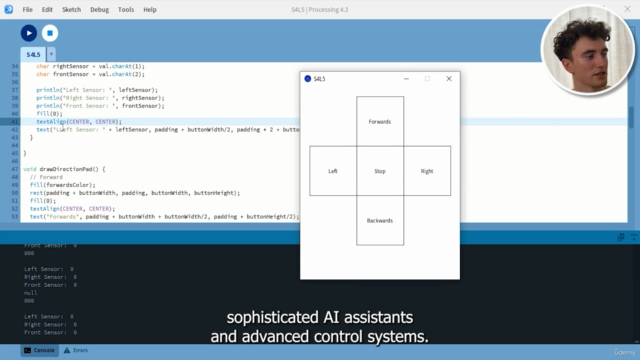Click the 'void drawDirectionPad() {' line

tap(64, 169)
